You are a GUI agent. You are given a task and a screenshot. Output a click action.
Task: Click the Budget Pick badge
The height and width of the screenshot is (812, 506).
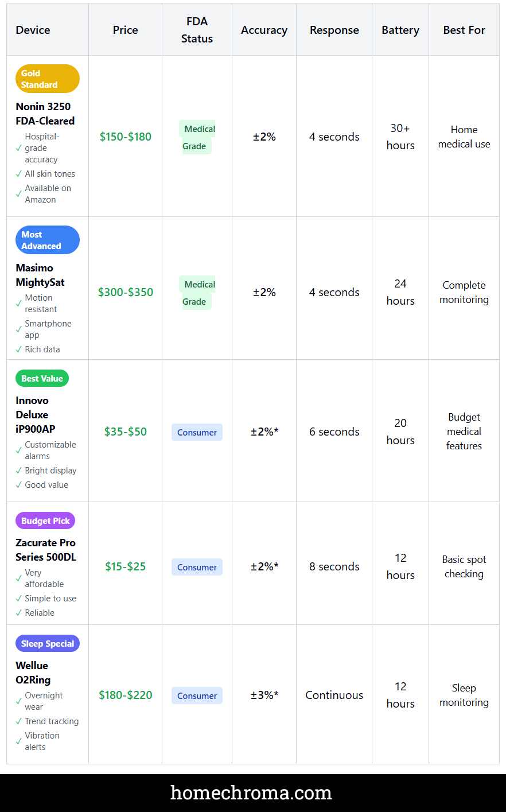(x=45, y=520)
